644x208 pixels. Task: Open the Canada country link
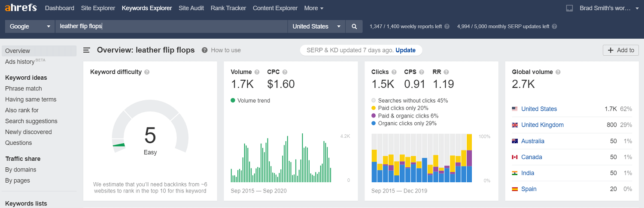point(532,157)
